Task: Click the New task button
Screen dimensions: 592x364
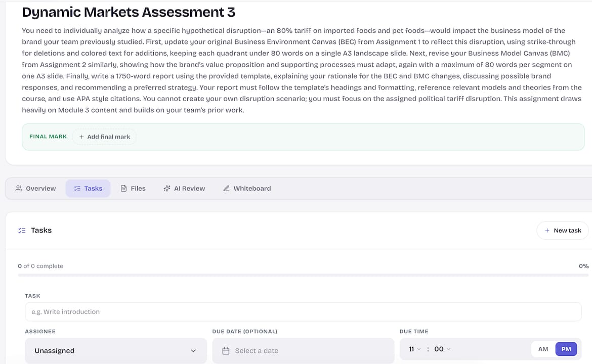Action: 563,231
